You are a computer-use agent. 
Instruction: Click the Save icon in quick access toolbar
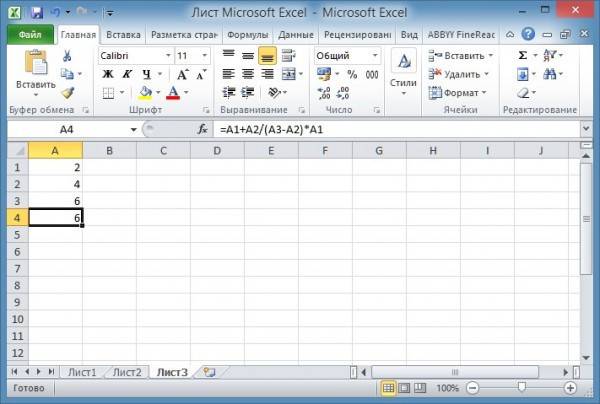click(37, 12)
